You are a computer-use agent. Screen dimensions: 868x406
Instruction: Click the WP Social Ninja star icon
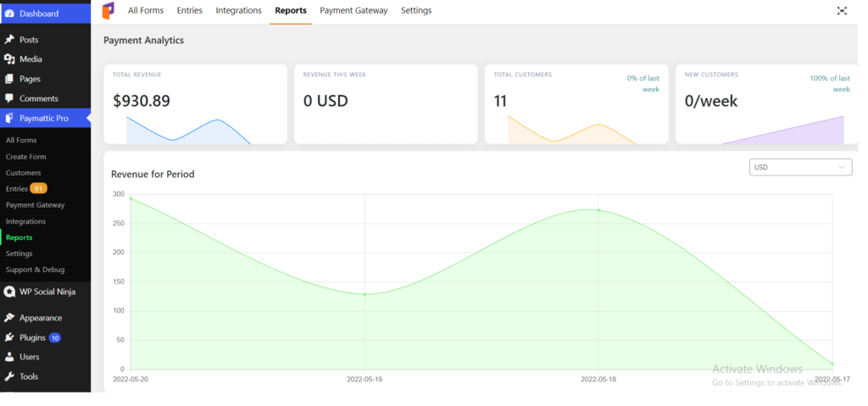[x=9, y=292]
